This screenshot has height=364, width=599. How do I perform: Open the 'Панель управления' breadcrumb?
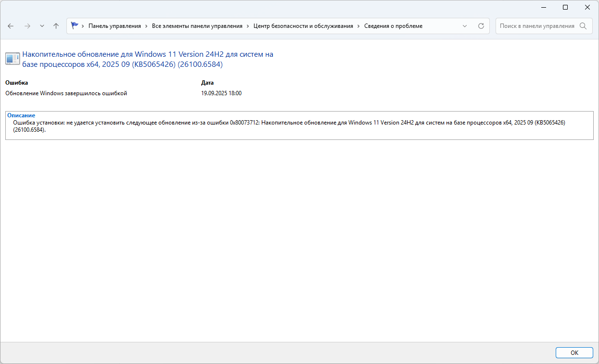coord(115,26)
